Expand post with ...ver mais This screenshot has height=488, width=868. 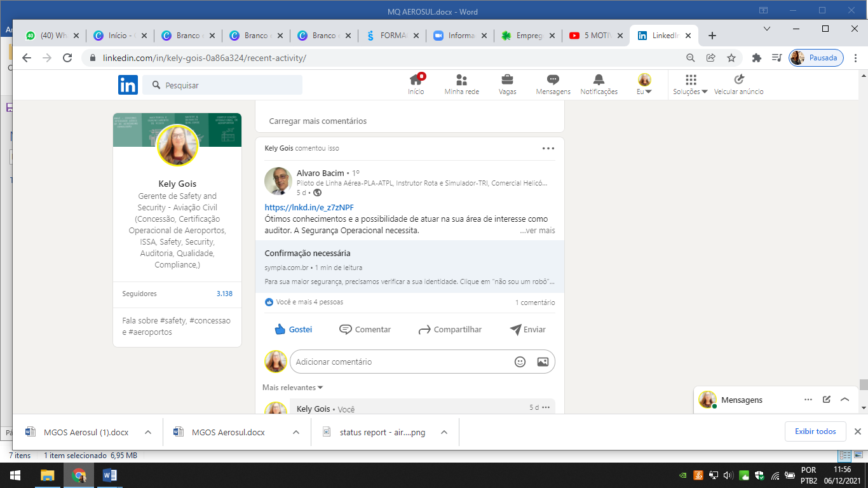tap(537, 231)
